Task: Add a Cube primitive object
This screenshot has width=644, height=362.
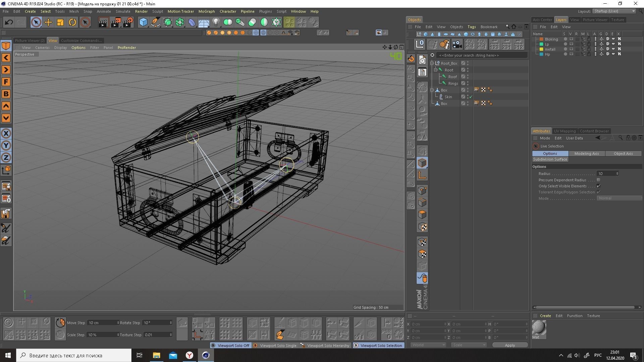Action: (144, 22)
